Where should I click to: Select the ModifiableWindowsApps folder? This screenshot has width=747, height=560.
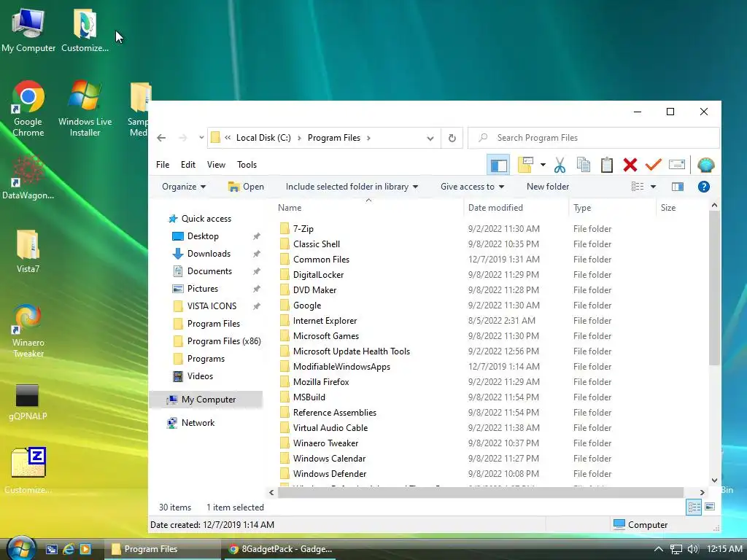tap(341, 367)
